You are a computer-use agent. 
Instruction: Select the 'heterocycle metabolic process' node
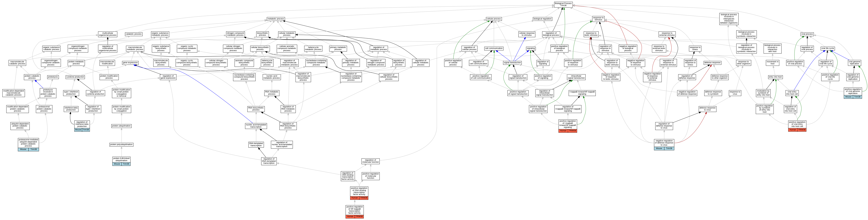pos(313,49)
